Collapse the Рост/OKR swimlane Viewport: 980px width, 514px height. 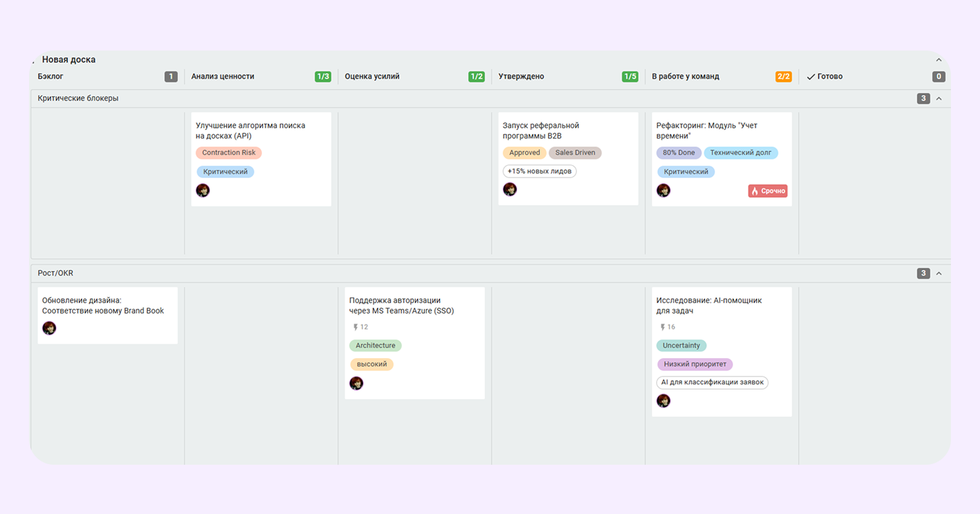[938, 273]
